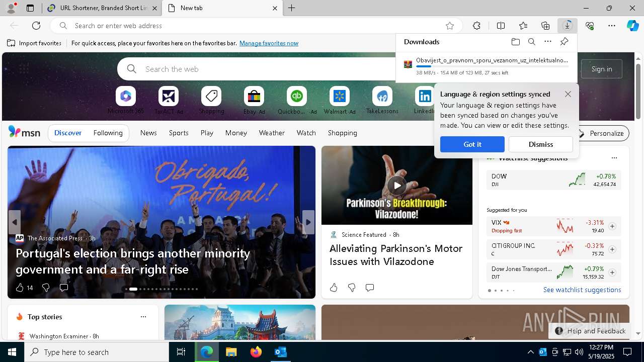
Task: Open the Extensions puzzle icon
Action: [x=476, y=26]
